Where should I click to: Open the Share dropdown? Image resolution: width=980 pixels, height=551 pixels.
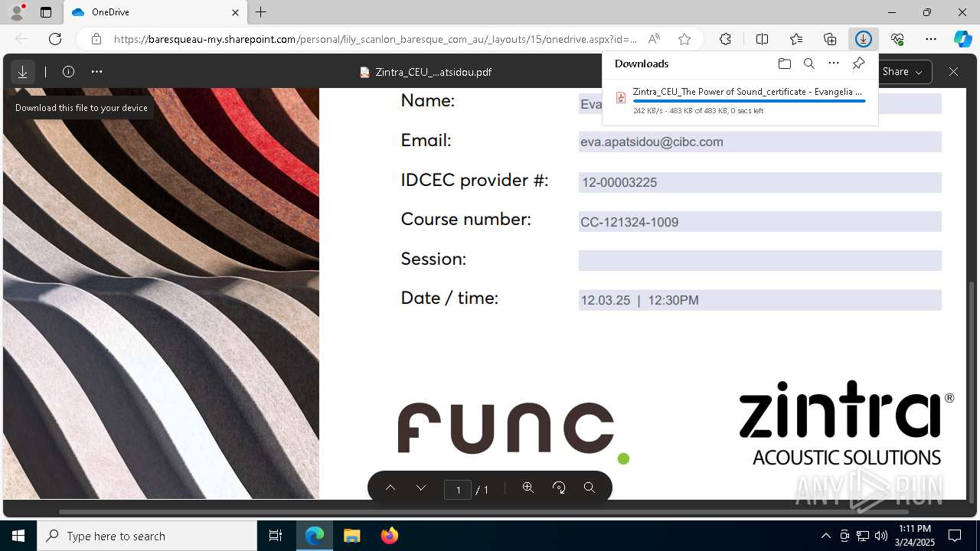903,72
